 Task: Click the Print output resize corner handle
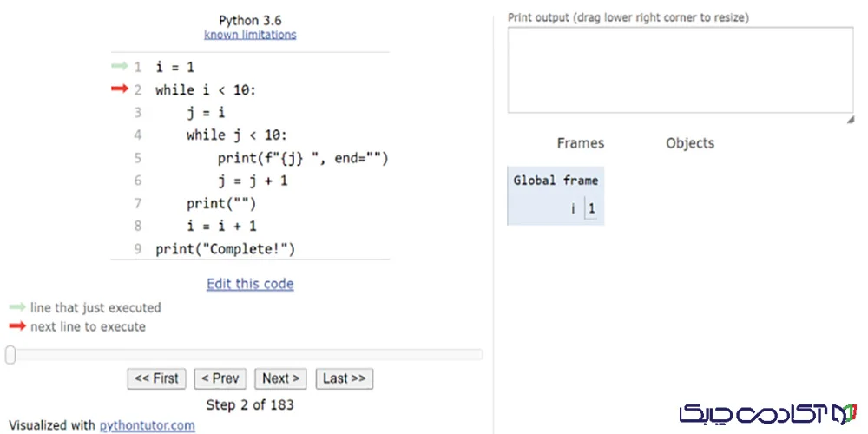coord(850,121)
